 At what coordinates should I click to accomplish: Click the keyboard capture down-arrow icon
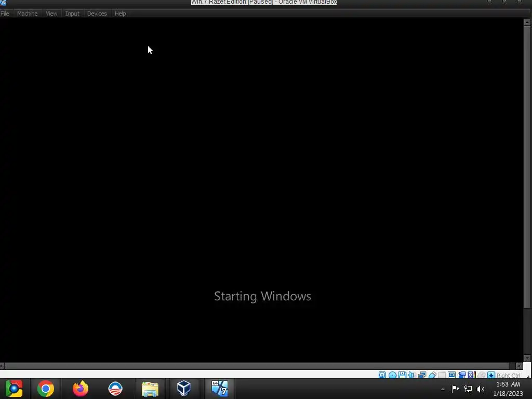491,375
